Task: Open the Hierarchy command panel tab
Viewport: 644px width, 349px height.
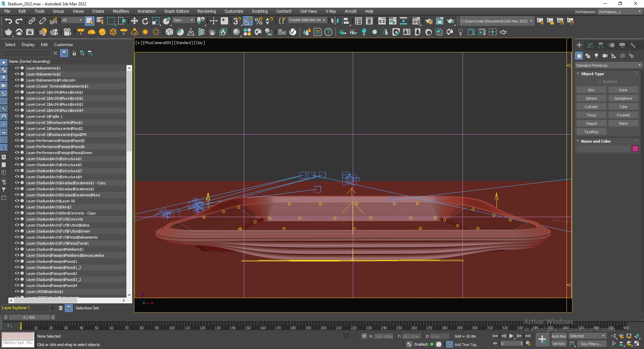Action: tap(601, 45)
